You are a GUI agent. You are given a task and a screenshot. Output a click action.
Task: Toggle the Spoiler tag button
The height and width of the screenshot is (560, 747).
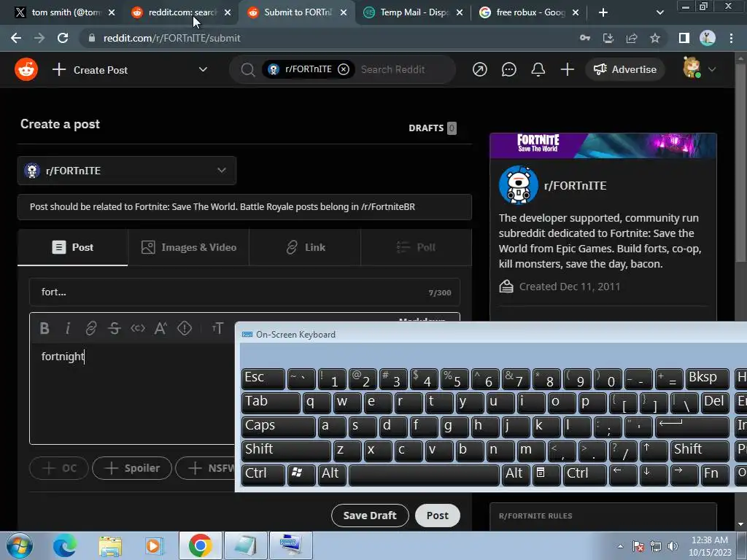(x=132, y=468)
